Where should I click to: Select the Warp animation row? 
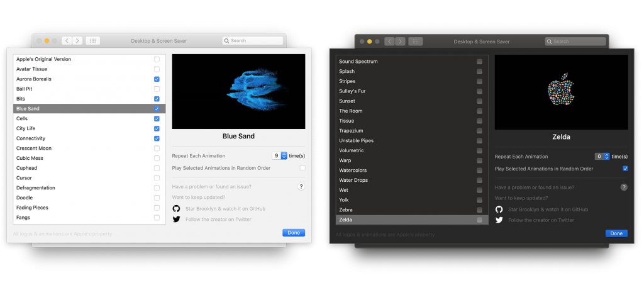coord(413,160)
